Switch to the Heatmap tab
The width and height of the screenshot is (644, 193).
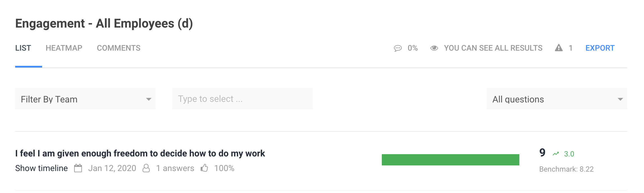tap(64, 48)
